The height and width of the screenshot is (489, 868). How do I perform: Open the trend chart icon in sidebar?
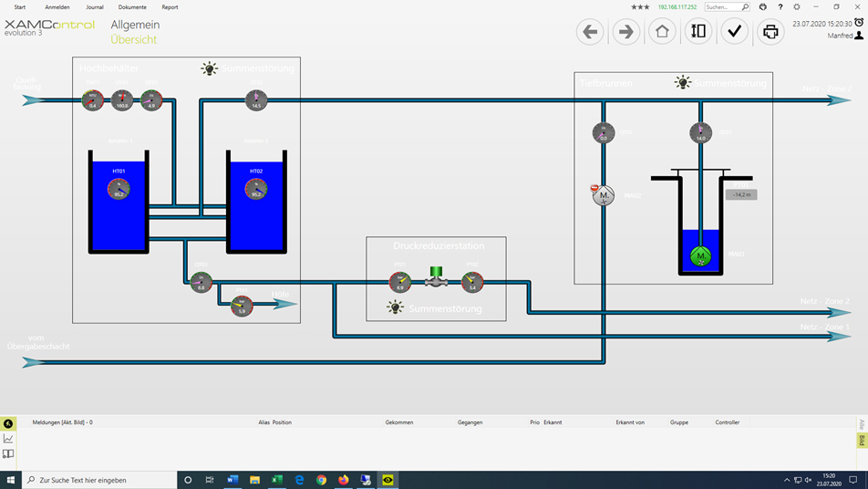coord(8,439)
